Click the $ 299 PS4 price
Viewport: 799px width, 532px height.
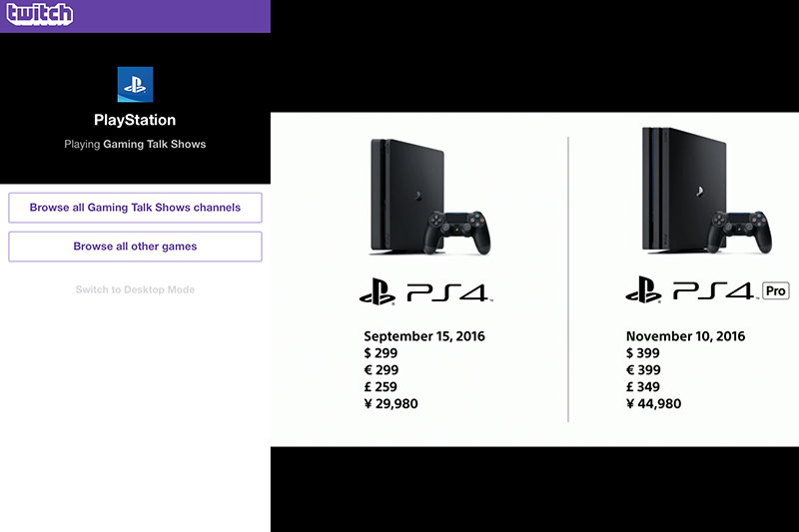pyautogui.click(x=385, y=353)
